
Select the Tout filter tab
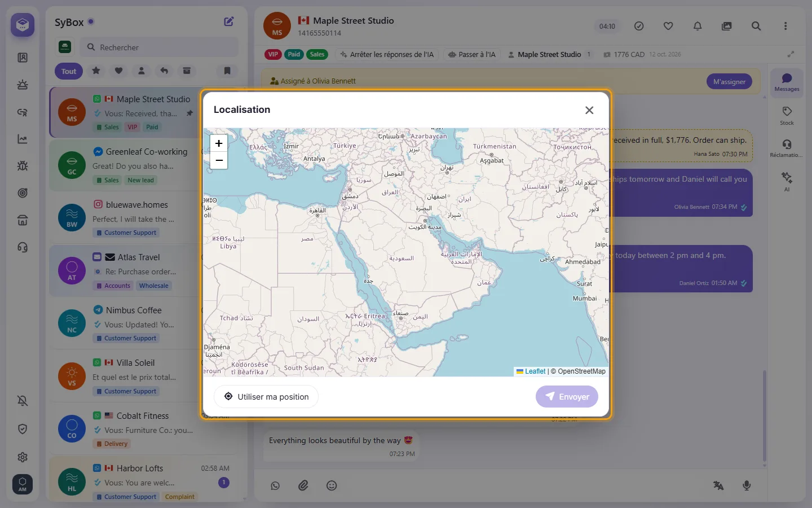pyautogui.click(x=69, y=71)
